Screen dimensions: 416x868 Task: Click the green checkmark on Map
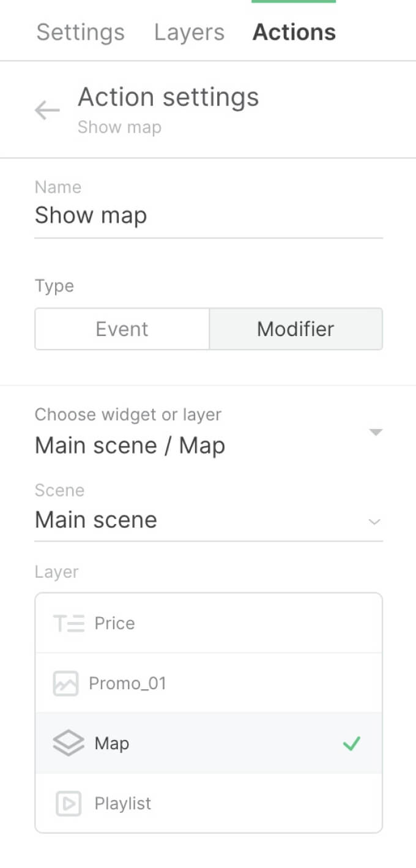351,744
